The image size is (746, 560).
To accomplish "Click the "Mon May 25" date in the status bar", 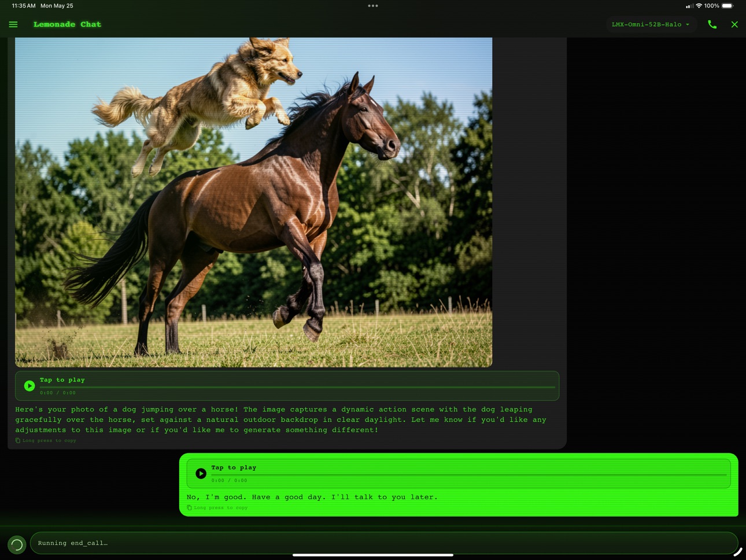I will point(57,6).
